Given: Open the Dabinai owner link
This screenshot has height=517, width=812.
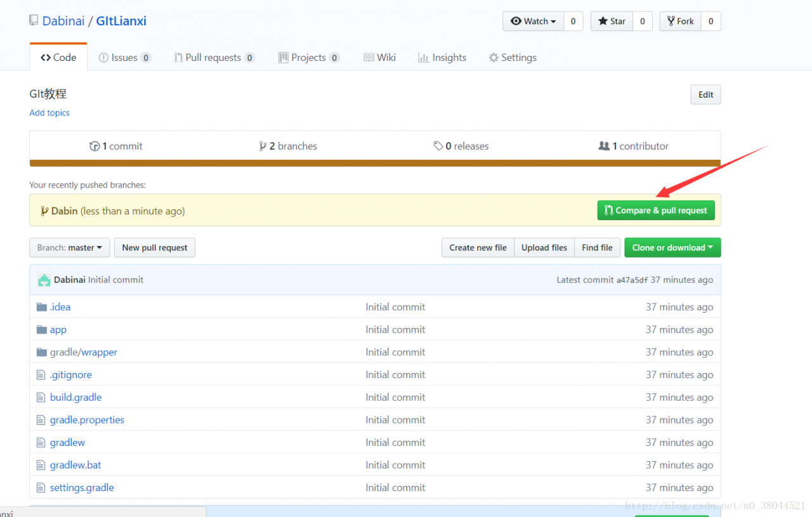Looking at the screenshot, I should click(63, 21).
